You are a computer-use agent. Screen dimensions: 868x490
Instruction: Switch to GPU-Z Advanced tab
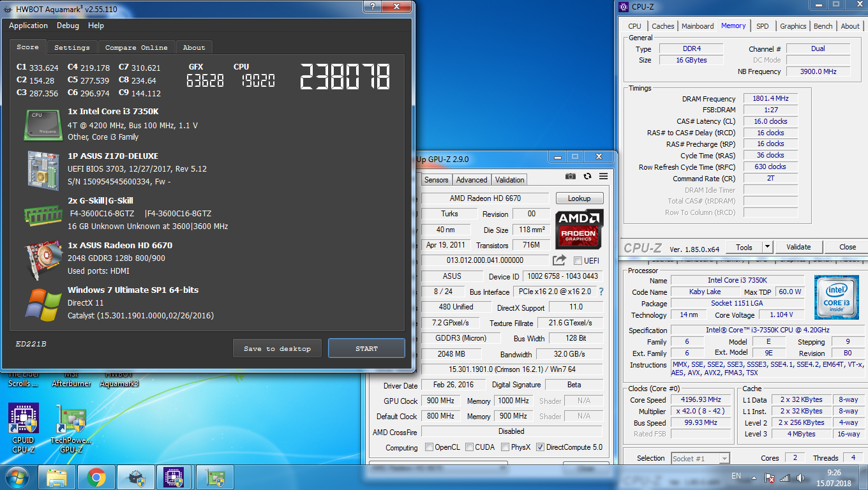click(472, 180)
